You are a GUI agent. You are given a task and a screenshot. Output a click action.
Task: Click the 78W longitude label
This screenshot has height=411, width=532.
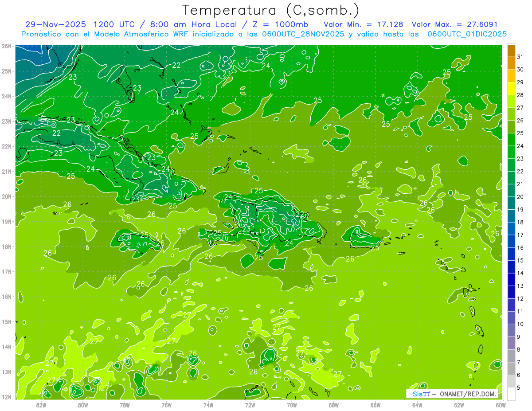[x=125, y=405]
